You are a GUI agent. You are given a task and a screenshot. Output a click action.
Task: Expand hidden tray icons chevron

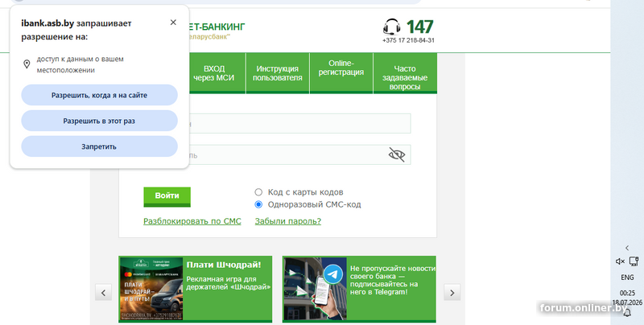pyautogui.click(x=627, y=248)
